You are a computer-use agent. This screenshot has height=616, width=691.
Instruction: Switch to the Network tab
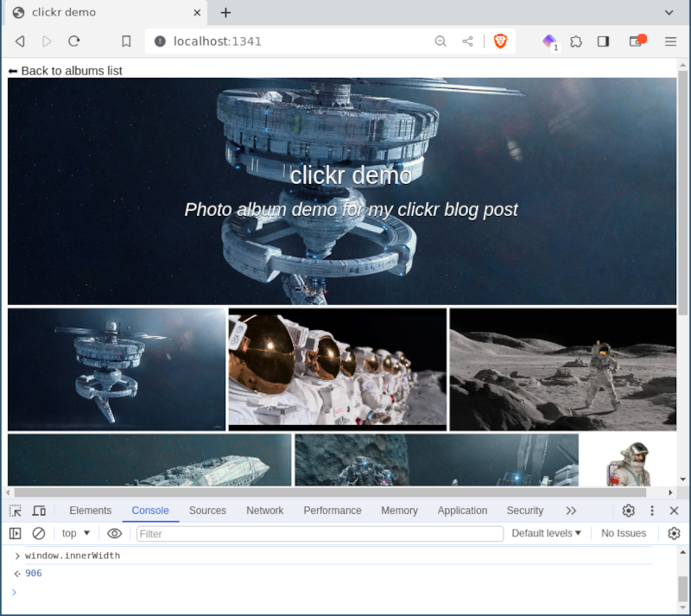coord(265,511)
